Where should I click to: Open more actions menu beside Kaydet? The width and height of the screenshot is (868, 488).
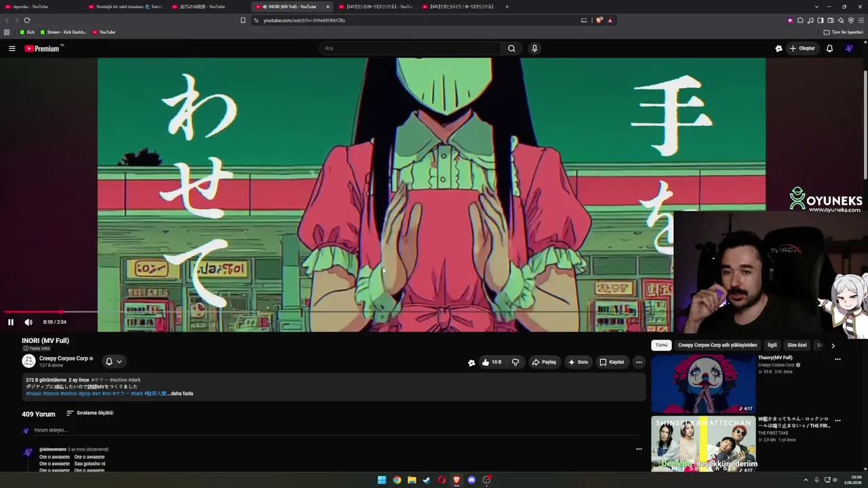pyautogui.click(x=638, y=362)
